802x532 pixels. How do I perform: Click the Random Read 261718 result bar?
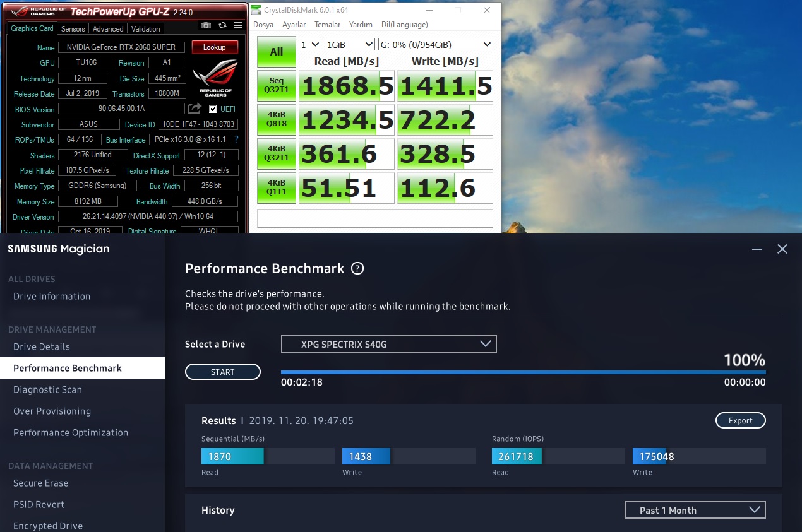pos(558,456)
